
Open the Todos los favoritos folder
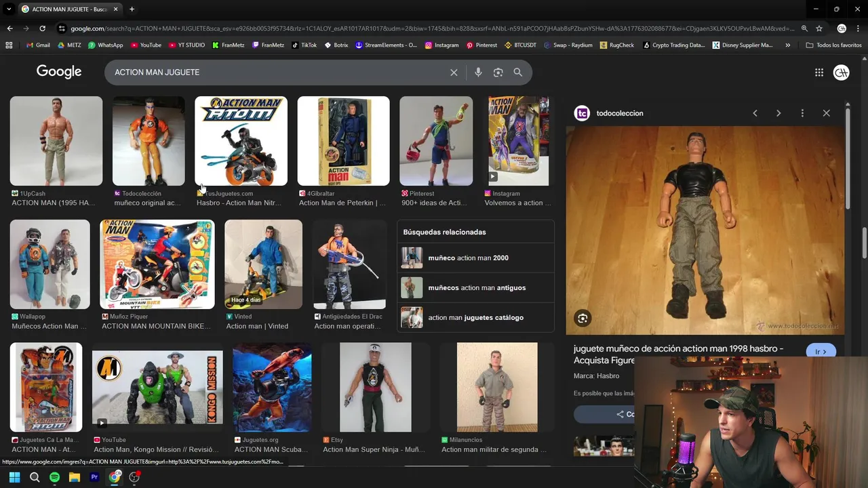click(833, 45)
